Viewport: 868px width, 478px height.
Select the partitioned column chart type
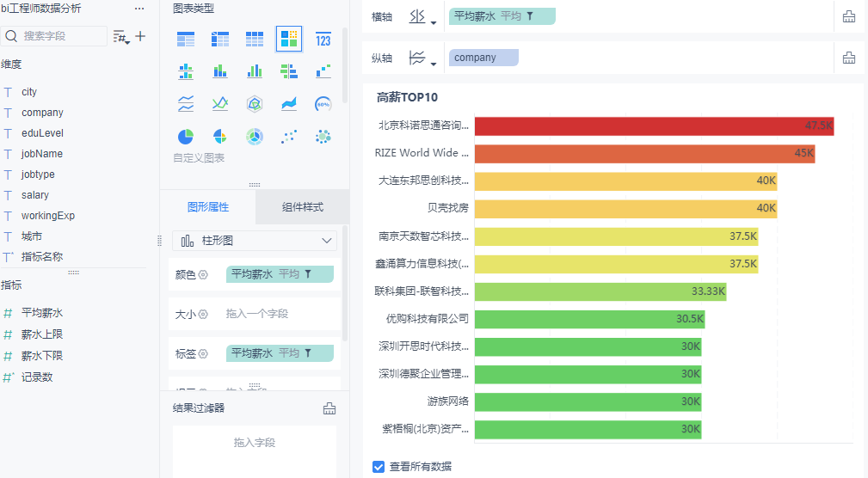click(x=186, y=71)
